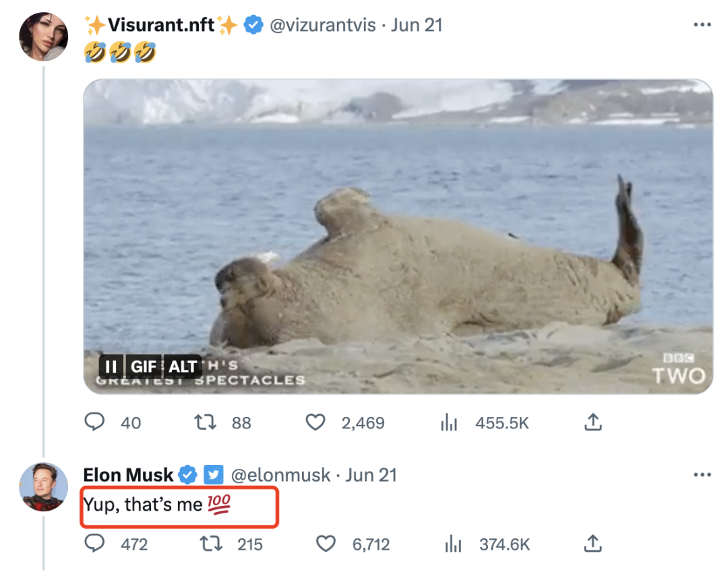This screenshot has height=574, width=728.
Task: Open view stats on Elon Musk's reply
Action: tap(453, 544)
